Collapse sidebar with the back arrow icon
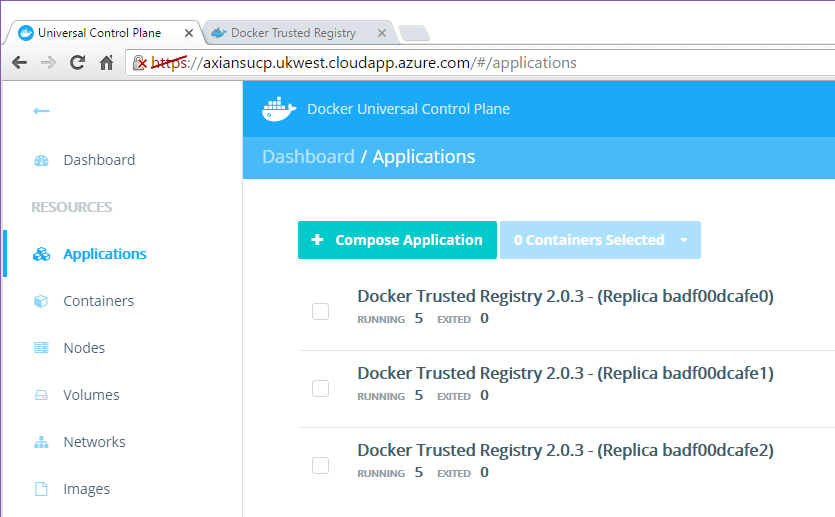835x517 pixels. pos(41,111)
